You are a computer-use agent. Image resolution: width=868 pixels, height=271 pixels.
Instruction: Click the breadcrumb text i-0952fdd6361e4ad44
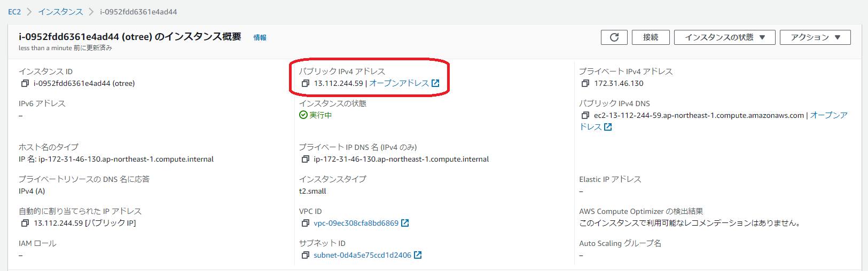click(x=138, y=12)
